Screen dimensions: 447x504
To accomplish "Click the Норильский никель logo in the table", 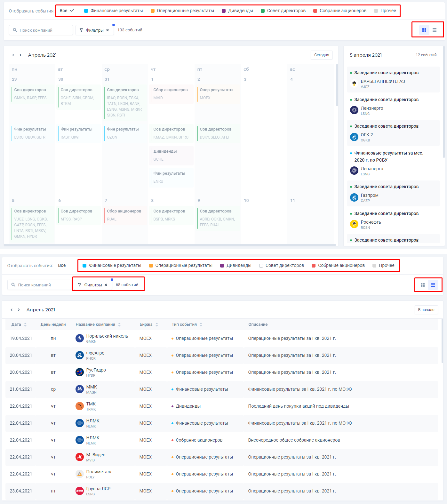I will pyautogui.click(x=80, y=338).
